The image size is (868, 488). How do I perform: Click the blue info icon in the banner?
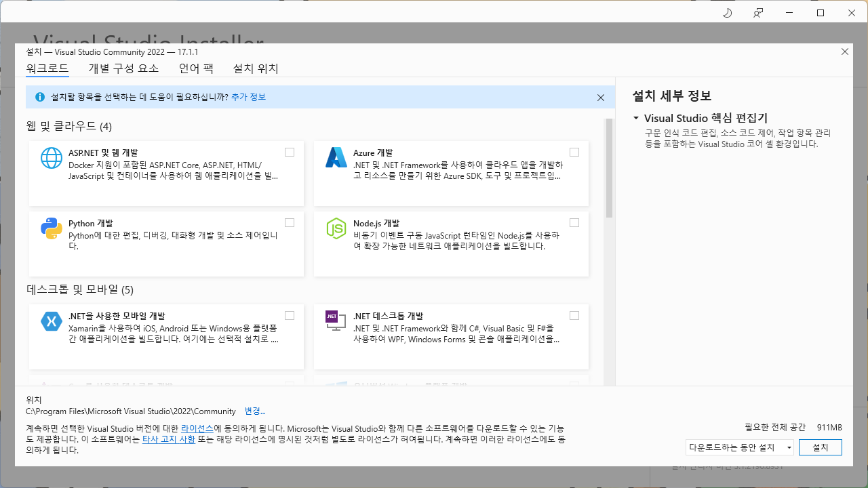[x=40, y=97]
